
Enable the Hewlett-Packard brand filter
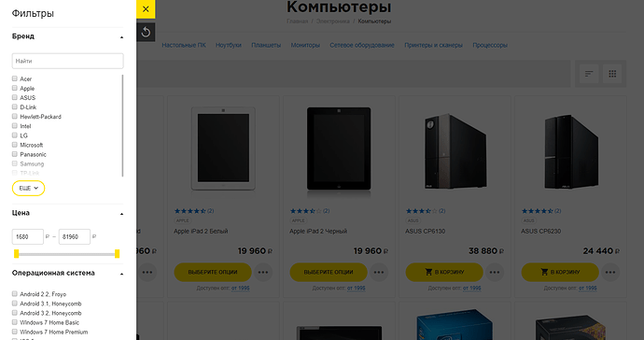pos(15,117)
